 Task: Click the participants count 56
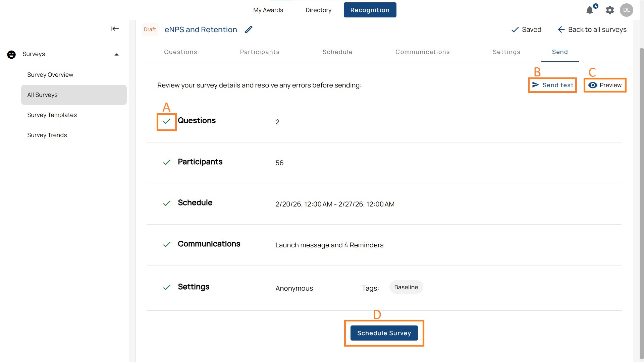coord(279,163)
